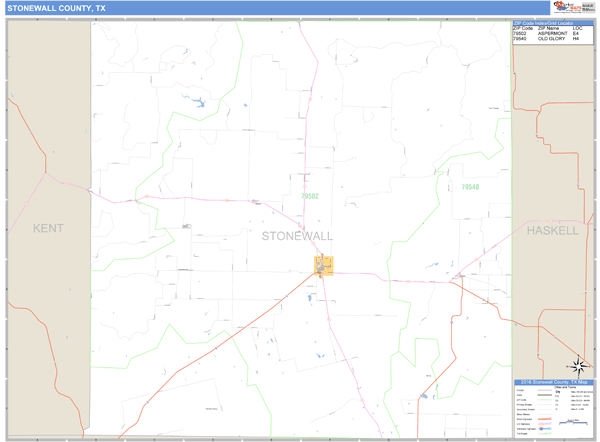Click the HASKELL county label

553,230
